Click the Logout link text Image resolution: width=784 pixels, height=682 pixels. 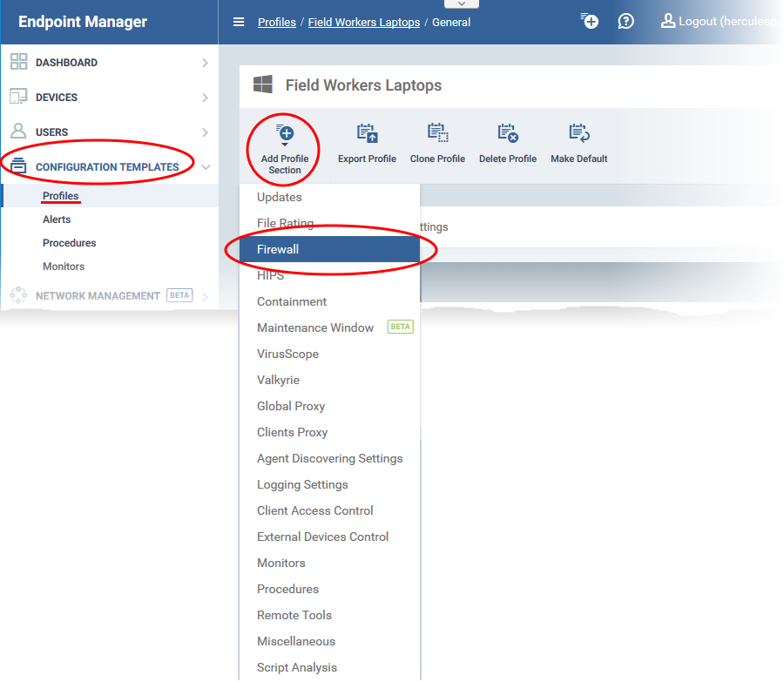[x=728, y=21]
